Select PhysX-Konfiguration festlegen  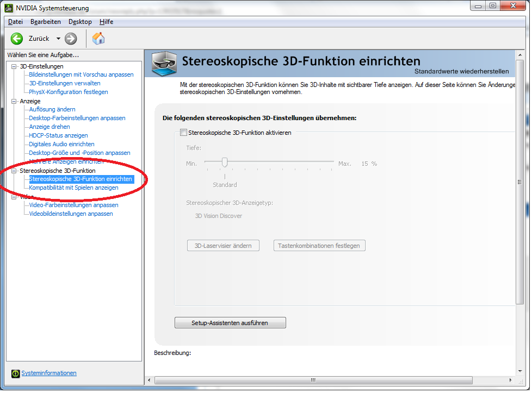[69, 92]
